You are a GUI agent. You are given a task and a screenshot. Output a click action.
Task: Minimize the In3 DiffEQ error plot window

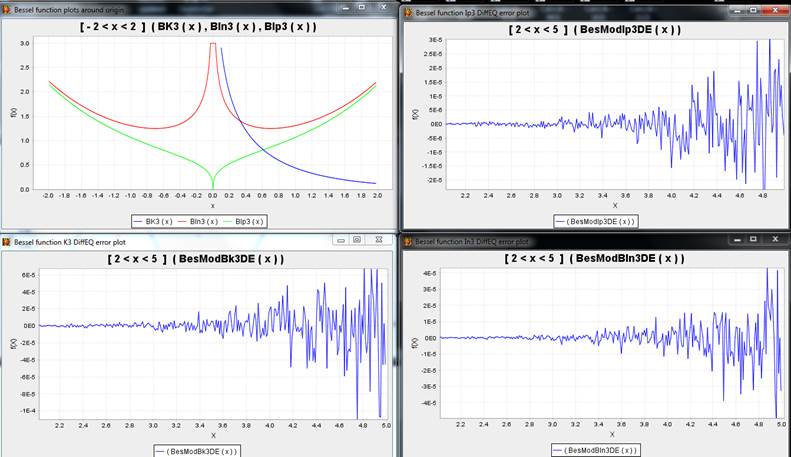point(737,240)
